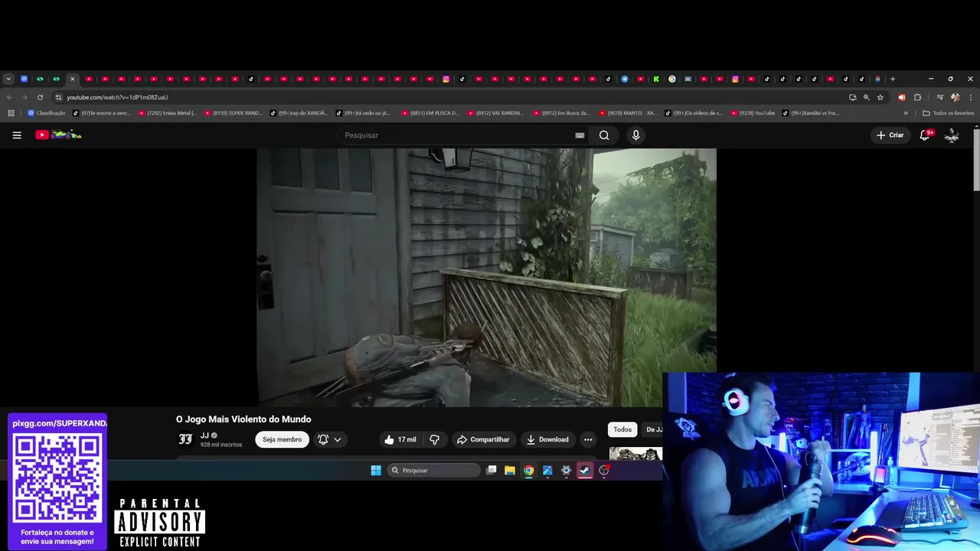Image resolution: width=980 pixels, height=551 pixels.
Task: Open the Chrome three-dot menu
Action: click(971, 97)
